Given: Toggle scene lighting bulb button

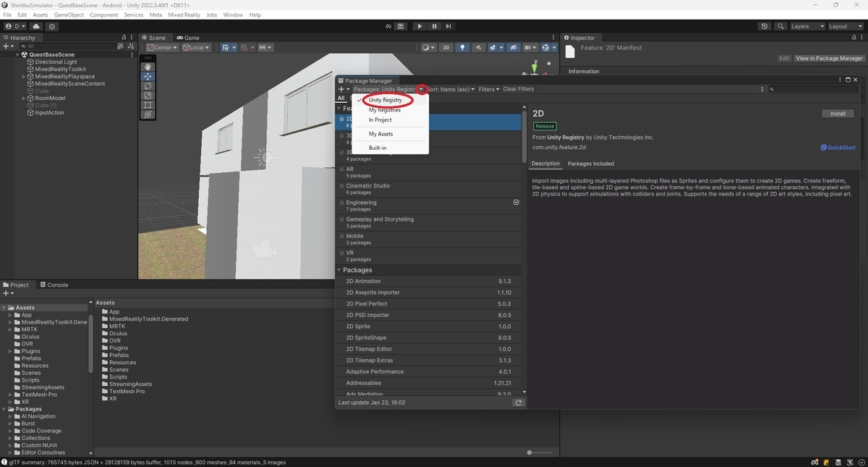Looking at the screenshot, I should coord(462,48).
